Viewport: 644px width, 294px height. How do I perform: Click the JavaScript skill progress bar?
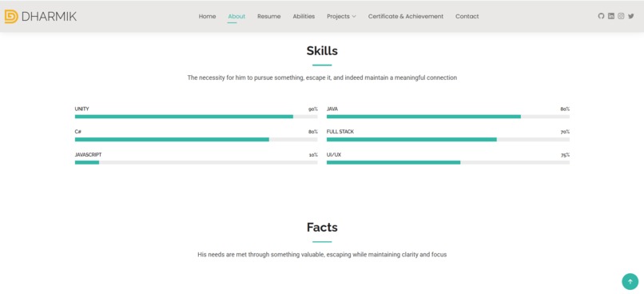click(x=196, y=163)
